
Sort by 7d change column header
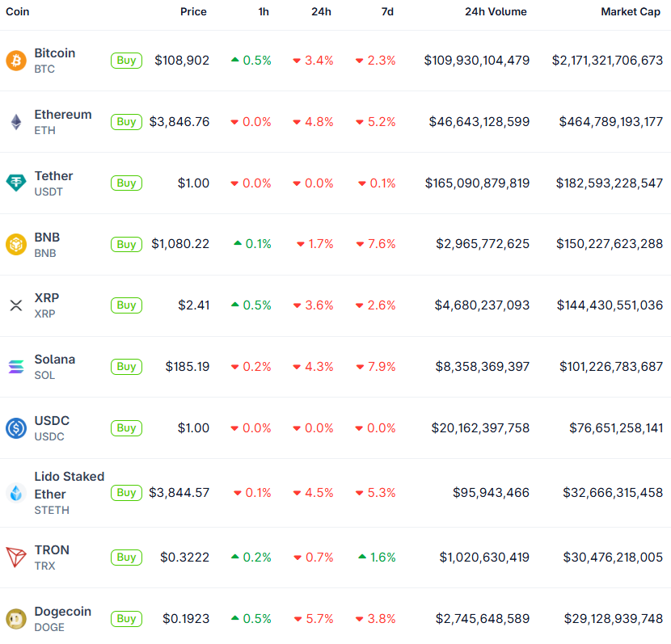click(x=386, y=12)
